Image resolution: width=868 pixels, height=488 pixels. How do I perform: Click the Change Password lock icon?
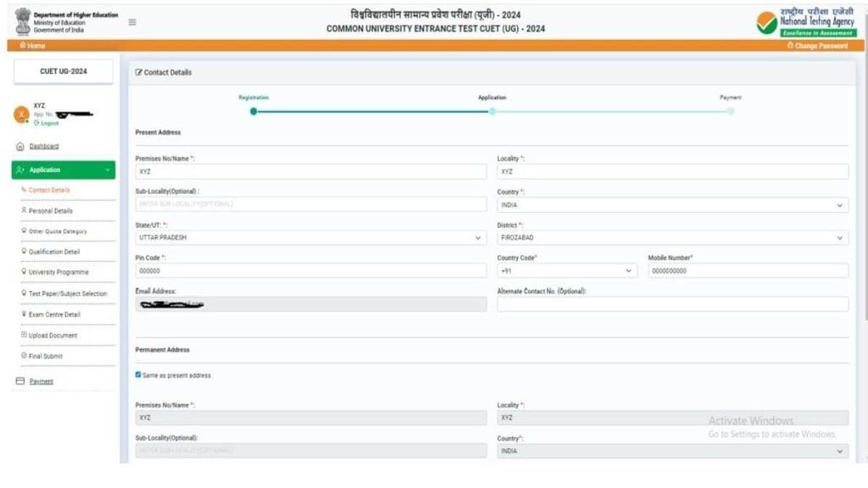coord(790,46)
